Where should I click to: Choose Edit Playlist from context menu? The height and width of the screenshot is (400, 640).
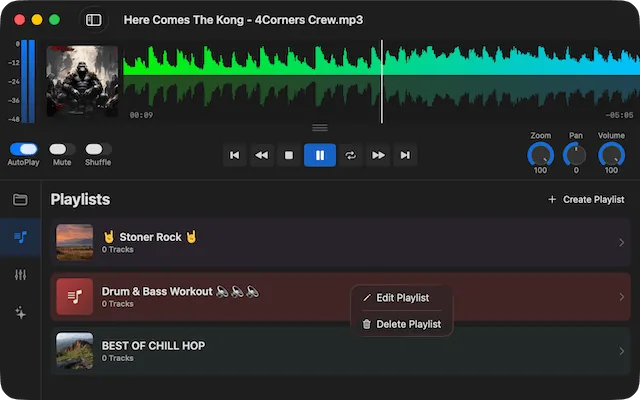(x=402, y=298)
